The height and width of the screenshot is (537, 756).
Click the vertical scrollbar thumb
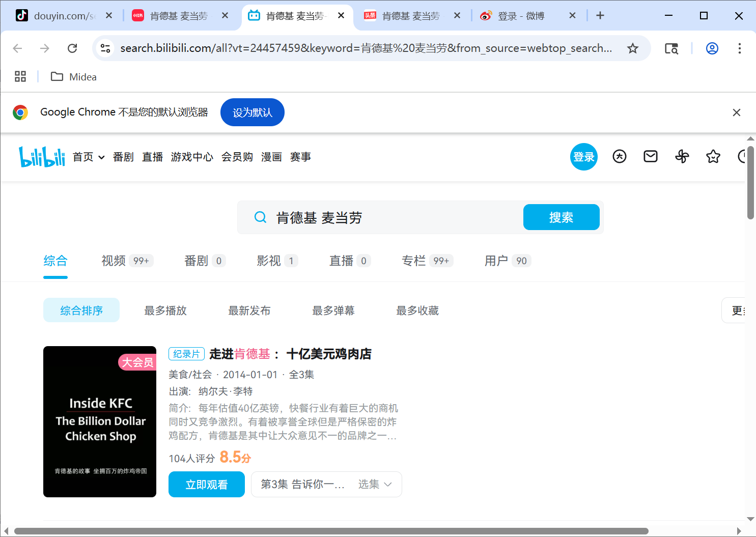750,182
